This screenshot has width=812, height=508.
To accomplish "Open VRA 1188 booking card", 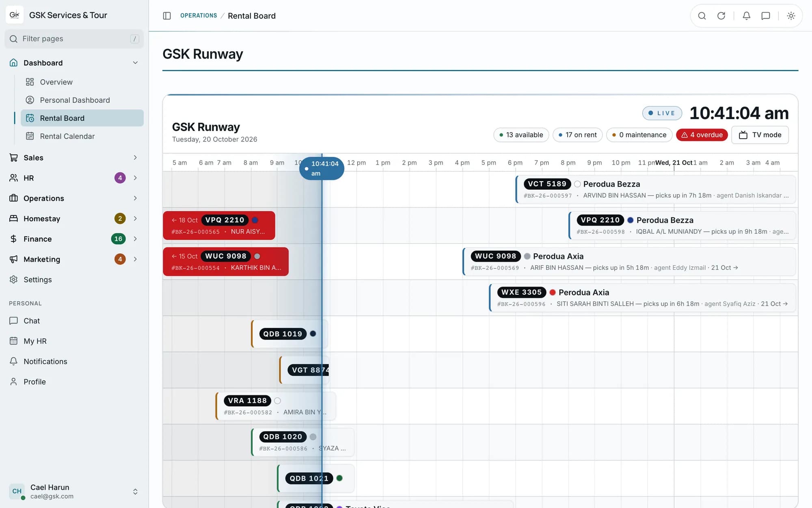I will pyautogui.click(x=276, y=406).
